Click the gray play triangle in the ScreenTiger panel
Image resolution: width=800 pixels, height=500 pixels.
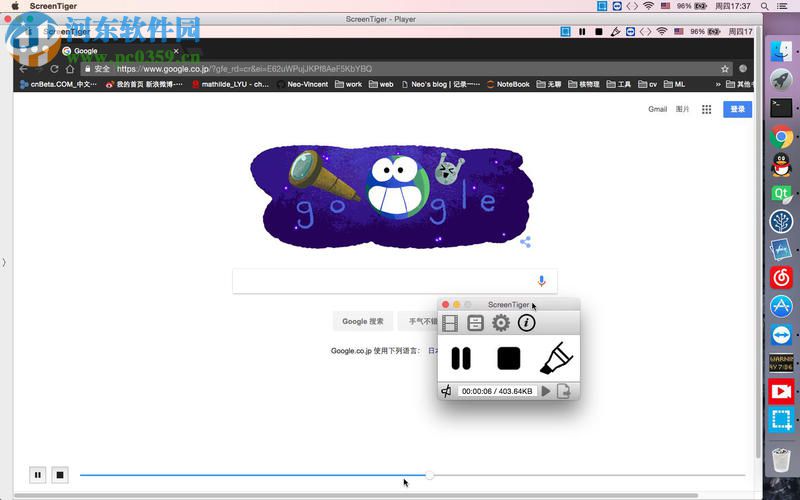pyautogui.click(x=546, y=391)
